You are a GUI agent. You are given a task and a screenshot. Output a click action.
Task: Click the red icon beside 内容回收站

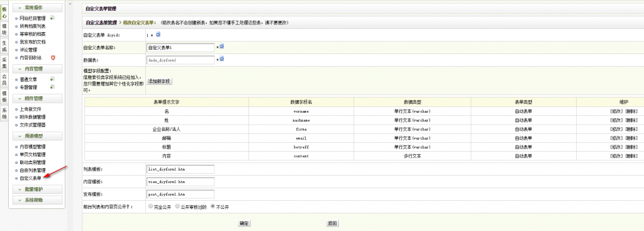tap(53, 57)
